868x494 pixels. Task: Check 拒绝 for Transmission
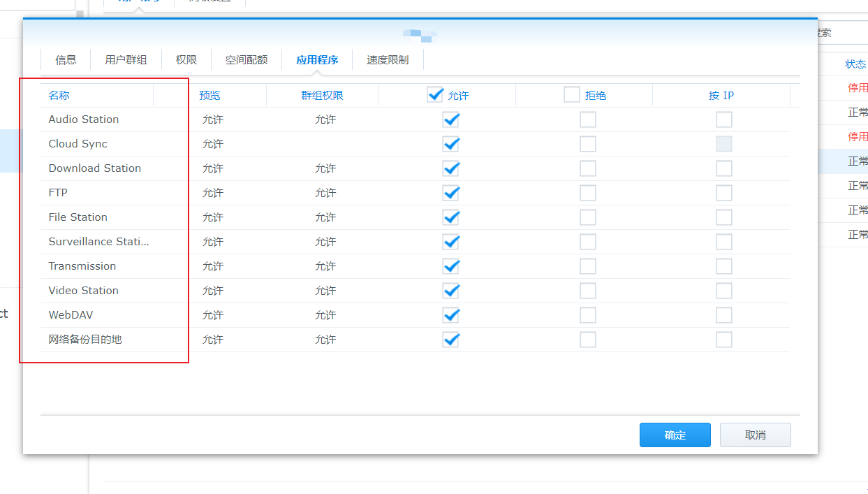click(588, 266)
